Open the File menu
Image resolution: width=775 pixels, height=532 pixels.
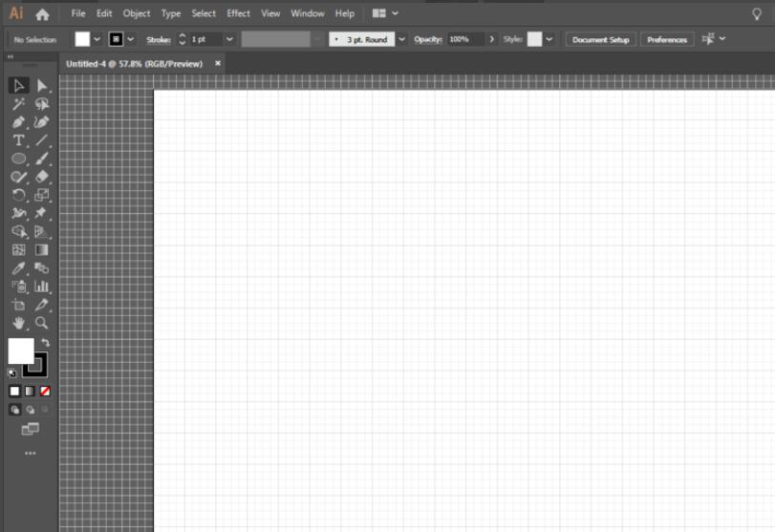pyautogui.click(x=78, y=13)
